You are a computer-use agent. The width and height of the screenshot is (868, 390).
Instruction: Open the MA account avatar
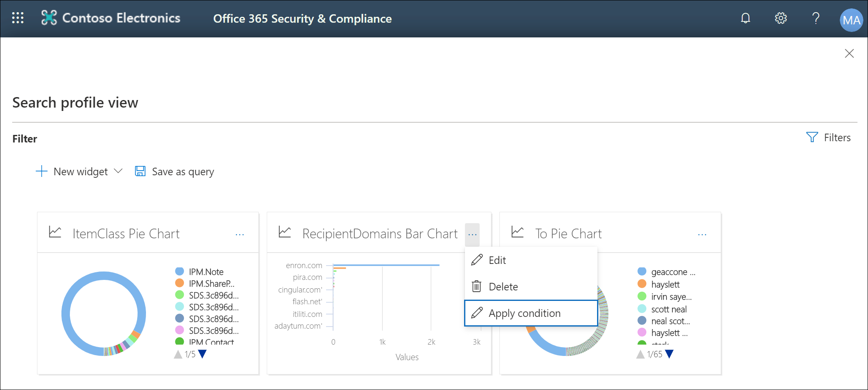pyautogui.click(x=851, y=20)
